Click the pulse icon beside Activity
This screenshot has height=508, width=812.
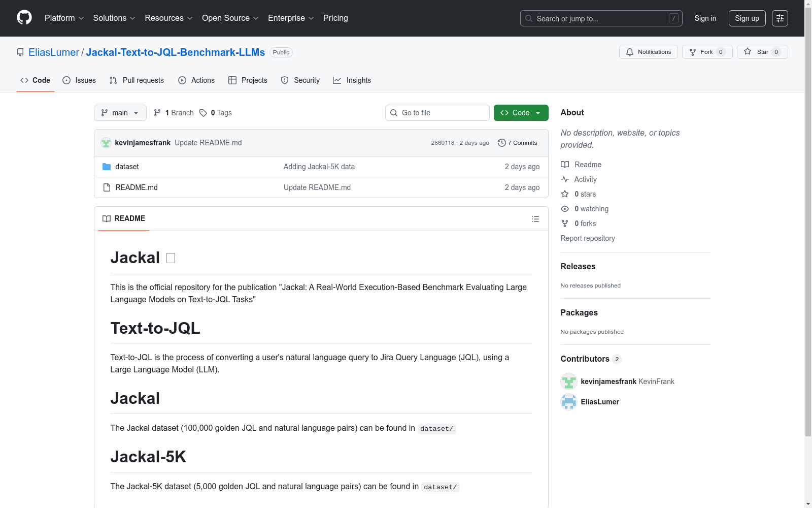(x=565, y=179)
